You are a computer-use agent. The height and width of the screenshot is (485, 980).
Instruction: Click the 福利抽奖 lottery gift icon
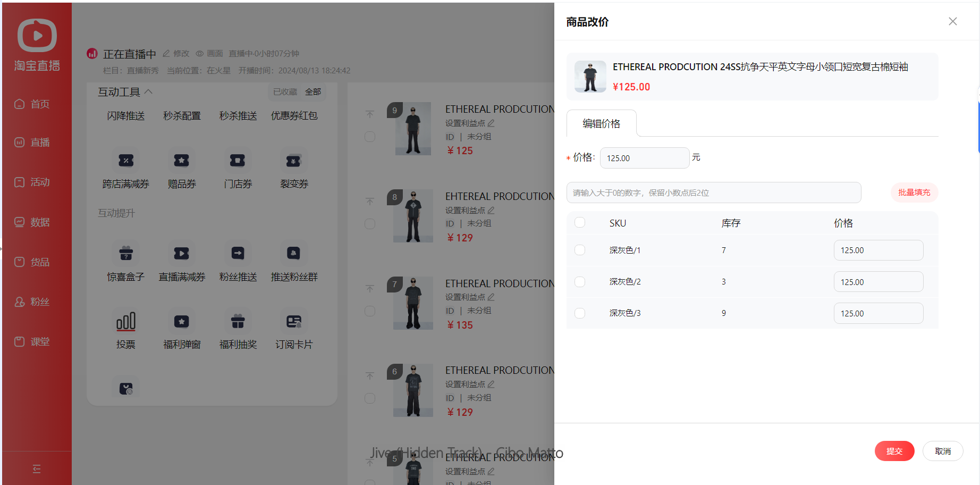(x=238, y=321)
